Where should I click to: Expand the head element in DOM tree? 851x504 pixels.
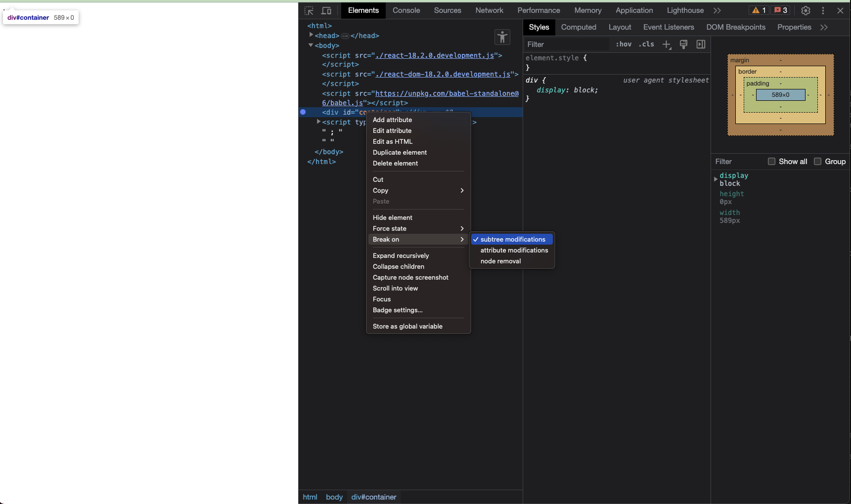(x=312, y=36)
